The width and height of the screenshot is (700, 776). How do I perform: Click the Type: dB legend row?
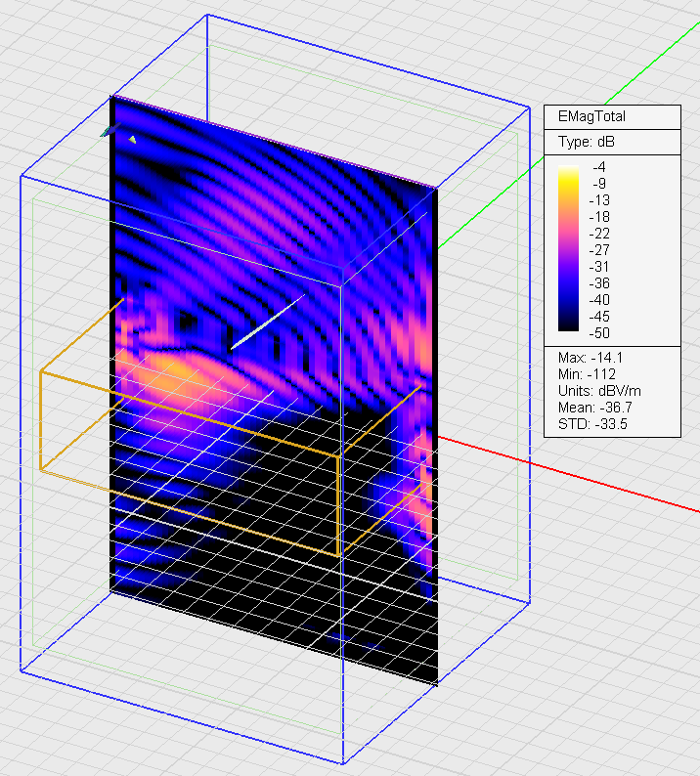tap(587, 143)
